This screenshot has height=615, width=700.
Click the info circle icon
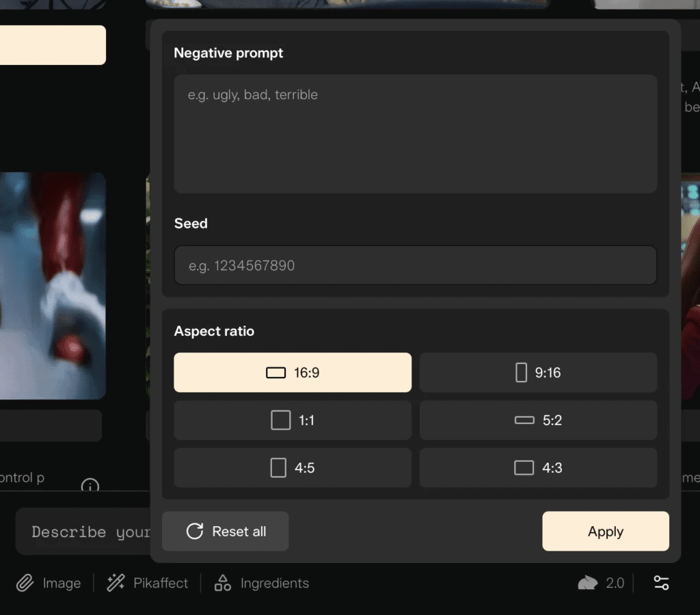[x=90, y=486]
